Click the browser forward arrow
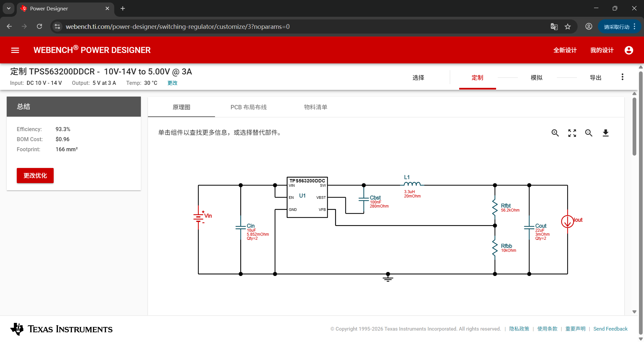This screenshot has width=644, height=342. point(24,26)
